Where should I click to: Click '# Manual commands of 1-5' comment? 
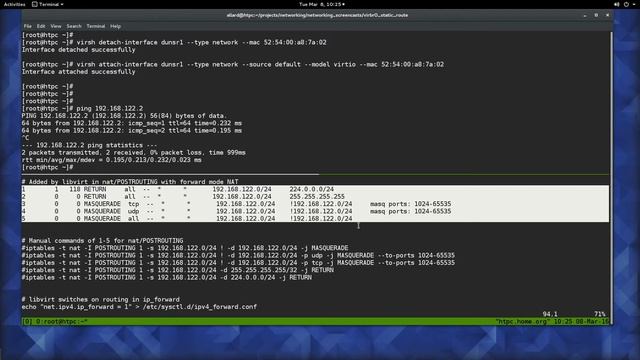[x=102, y=241]
